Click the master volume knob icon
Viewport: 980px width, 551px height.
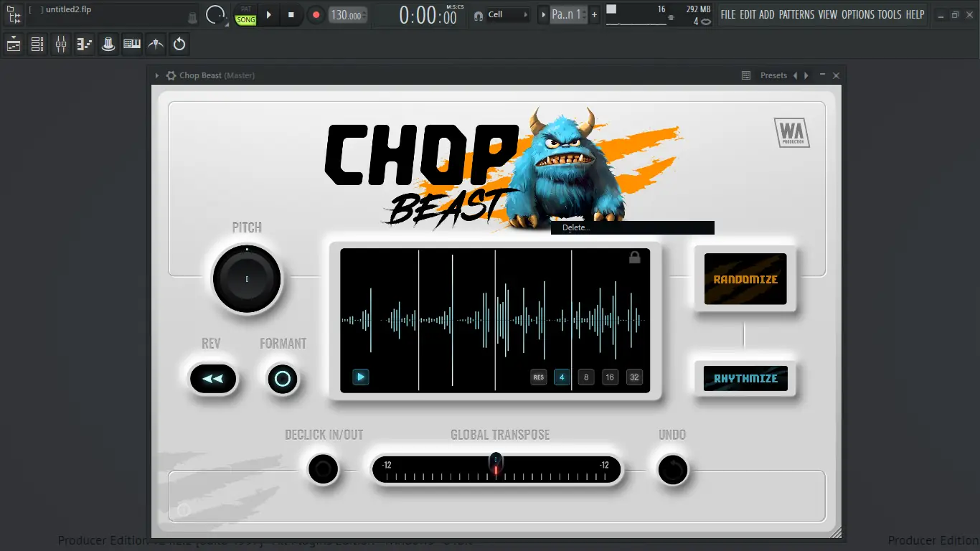point(215,14)
